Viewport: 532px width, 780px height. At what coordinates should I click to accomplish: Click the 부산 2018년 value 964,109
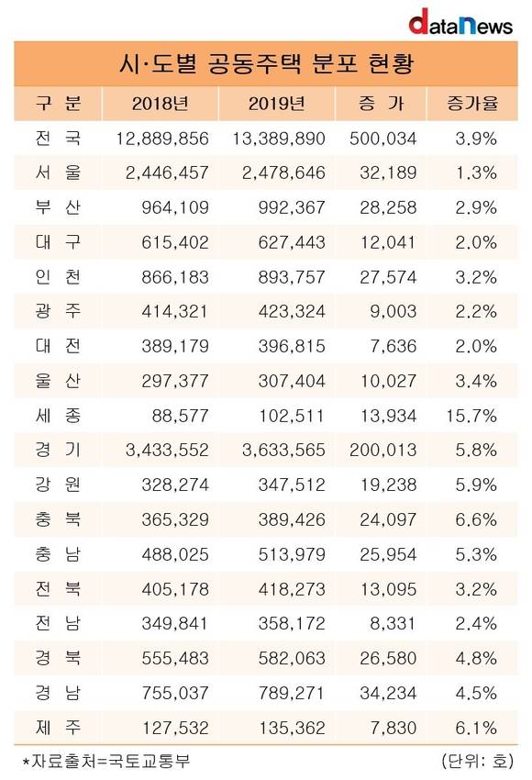coord(175,207)
